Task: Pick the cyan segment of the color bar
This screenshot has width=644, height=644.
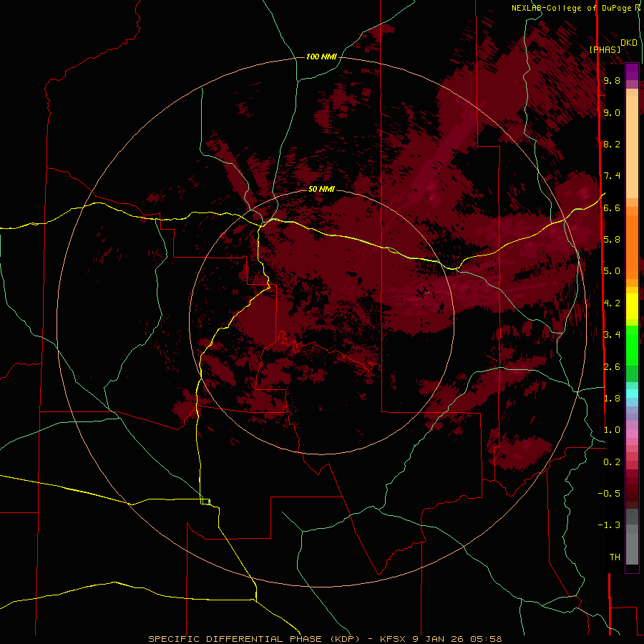Action: [x=632, y=394]
